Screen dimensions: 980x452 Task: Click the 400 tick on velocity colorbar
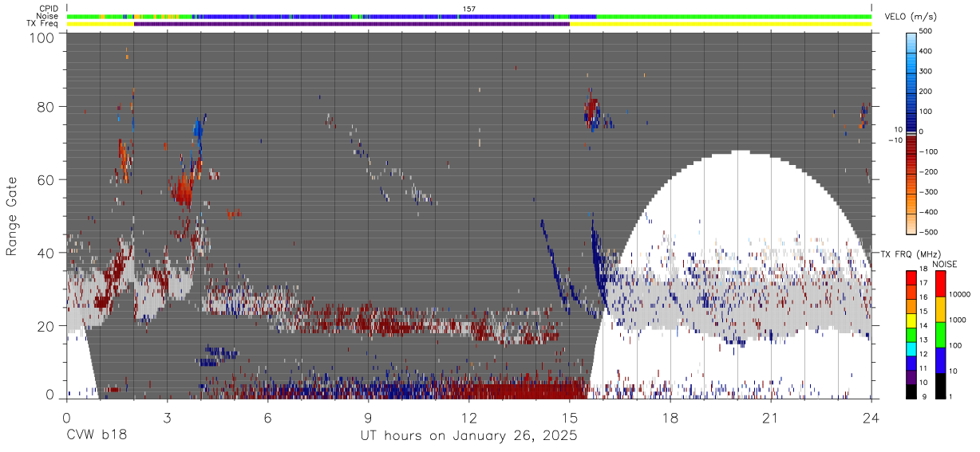pos(925,51)
